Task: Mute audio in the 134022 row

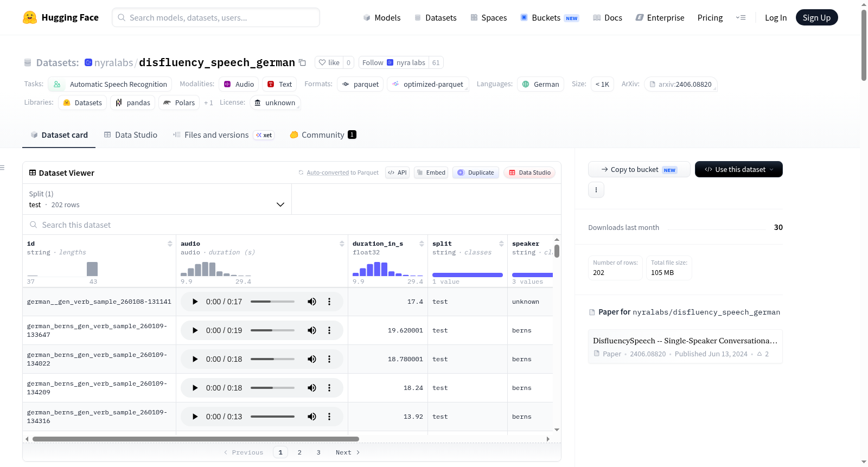Action: [312, 359]
